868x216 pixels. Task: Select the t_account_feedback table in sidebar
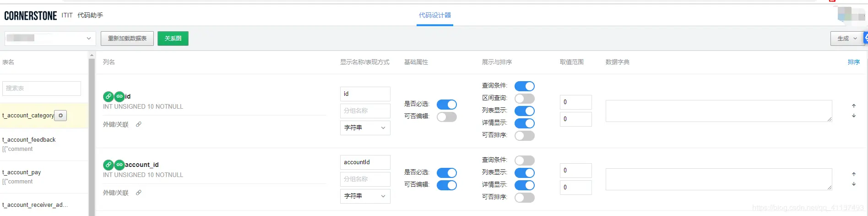pos(29,140)
